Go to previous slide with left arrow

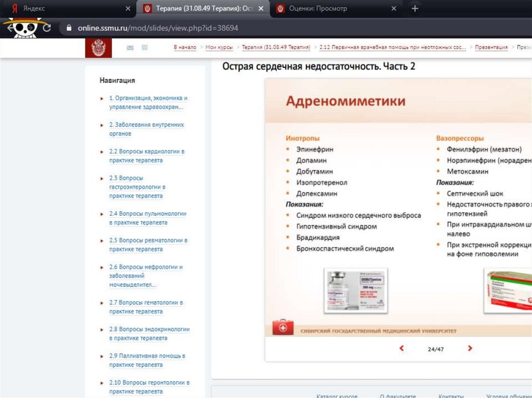(x=402, y=348)
